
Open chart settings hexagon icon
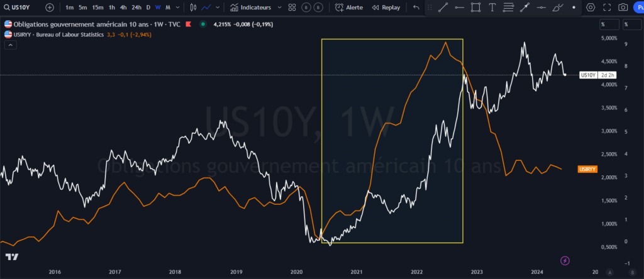click(590, 8)
